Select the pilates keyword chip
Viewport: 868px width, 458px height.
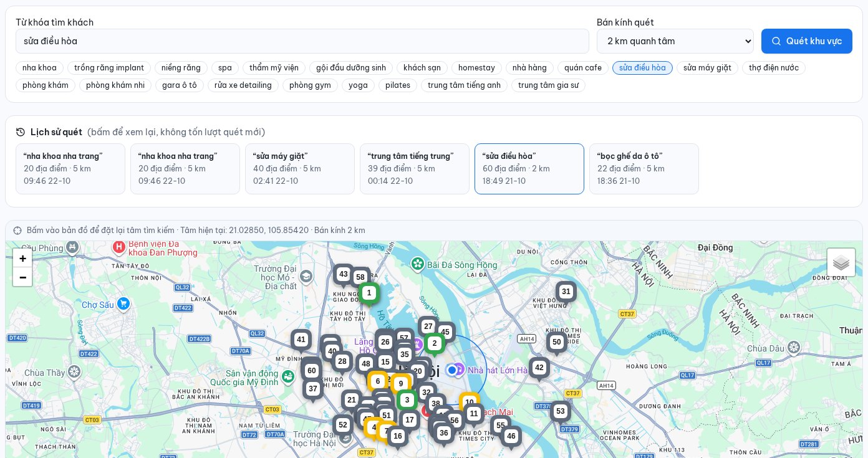point(398,85)
